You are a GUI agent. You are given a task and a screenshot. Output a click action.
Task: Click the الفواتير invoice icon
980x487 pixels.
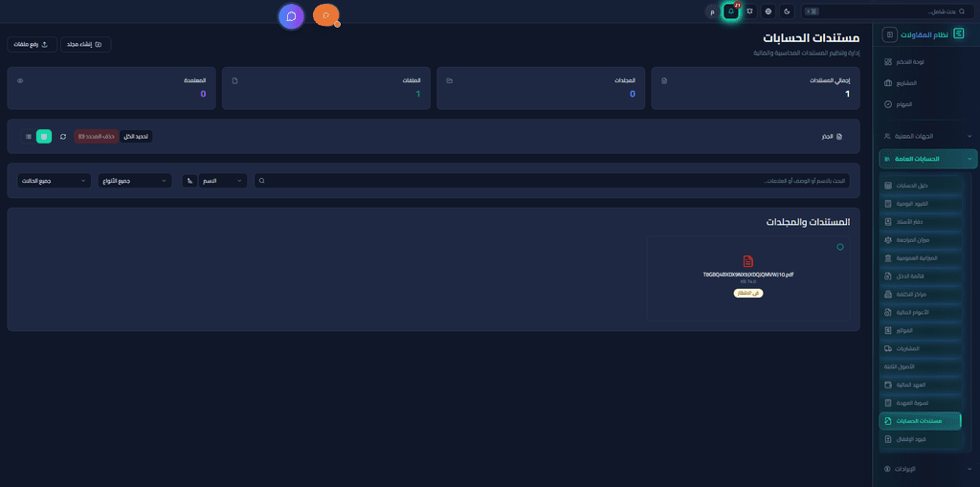click(x=888, y=330)
